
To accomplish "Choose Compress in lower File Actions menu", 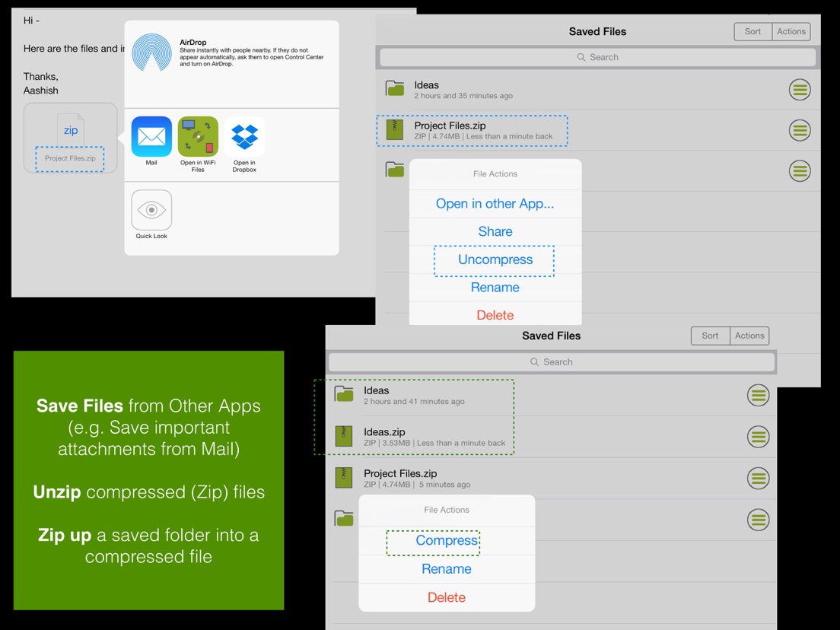I will [x=446, y=540].
